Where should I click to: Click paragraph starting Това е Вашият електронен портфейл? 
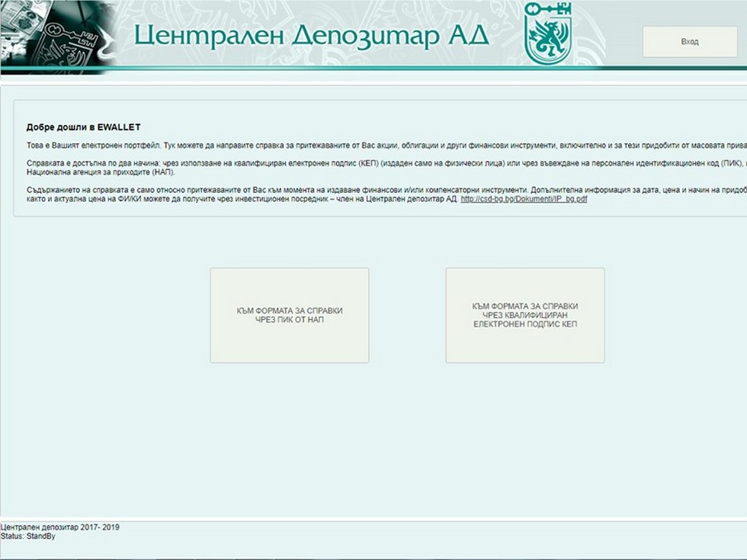[386, 146]
